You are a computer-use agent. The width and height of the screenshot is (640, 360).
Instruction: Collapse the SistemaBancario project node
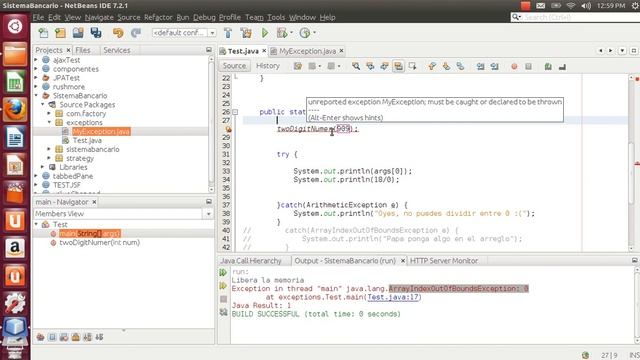pyautogui.click(x=36, y=96)
